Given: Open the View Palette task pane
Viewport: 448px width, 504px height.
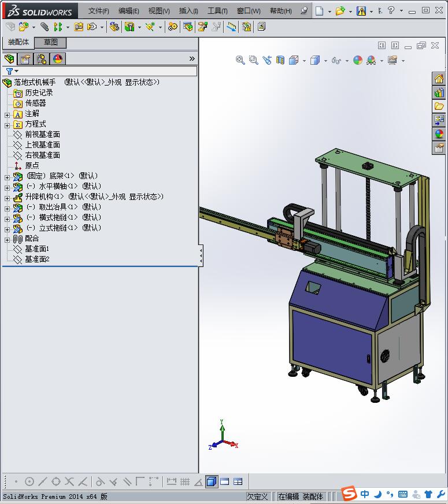Looking at the screenshot, I should click(439, 120).
